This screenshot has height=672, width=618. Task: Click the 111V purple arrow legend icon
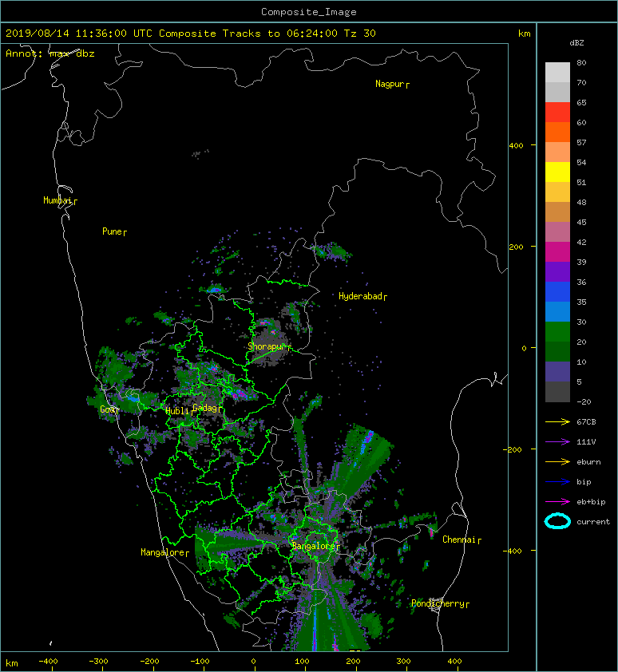[x=557, y=442]
